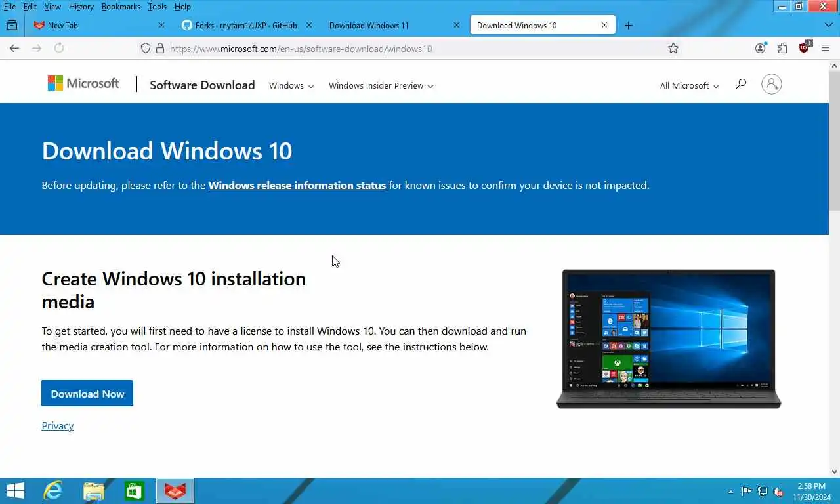Expand the All Microsoft dropdown
The width and height of the screenshot is (840, 504).
tap(689, 85)
